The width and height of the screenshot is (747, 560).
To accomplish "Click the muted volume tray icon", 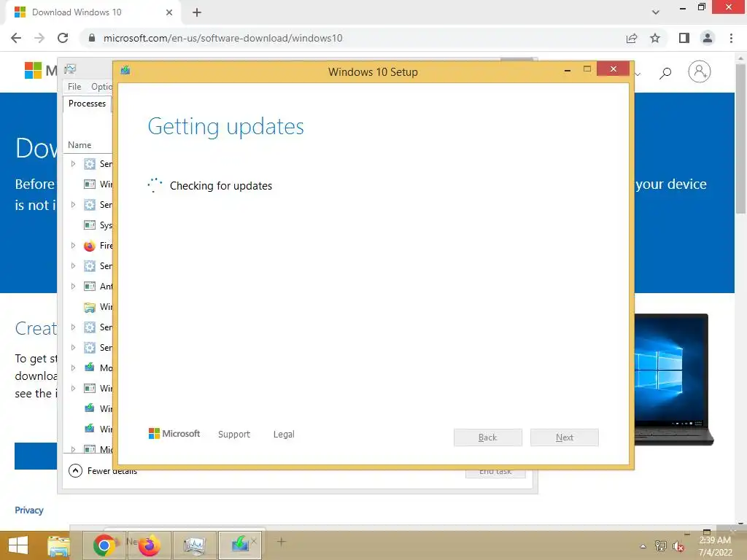I will [678, 545].
